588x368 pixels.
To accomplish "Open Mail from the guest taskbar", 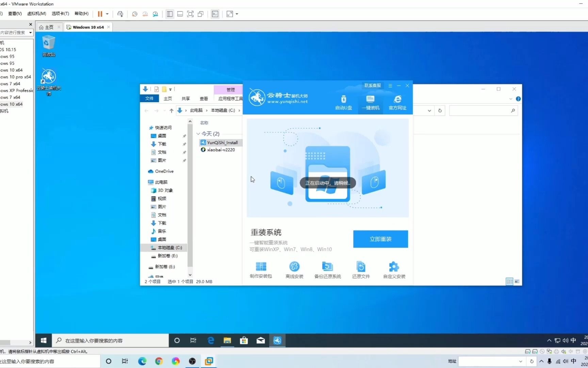I will point(261,340).
